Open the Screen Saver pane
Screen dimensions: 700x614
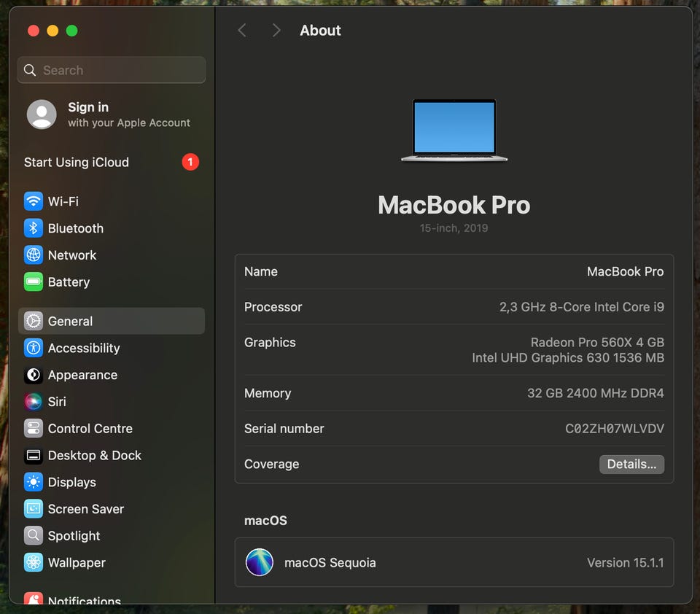(85, 509)
